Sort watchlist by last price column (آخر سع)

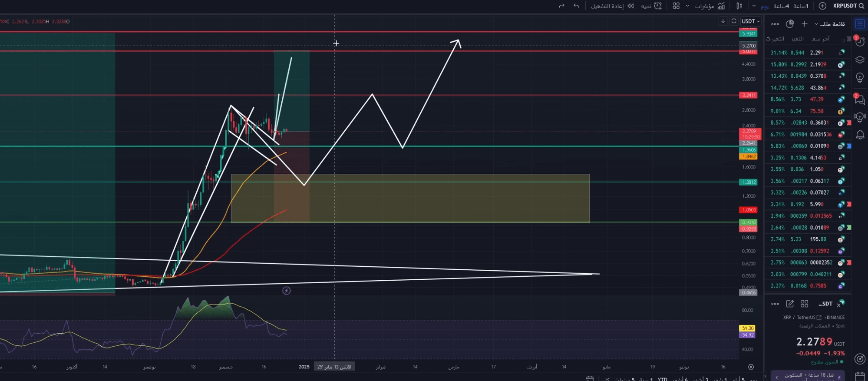(x=820, y=39)
